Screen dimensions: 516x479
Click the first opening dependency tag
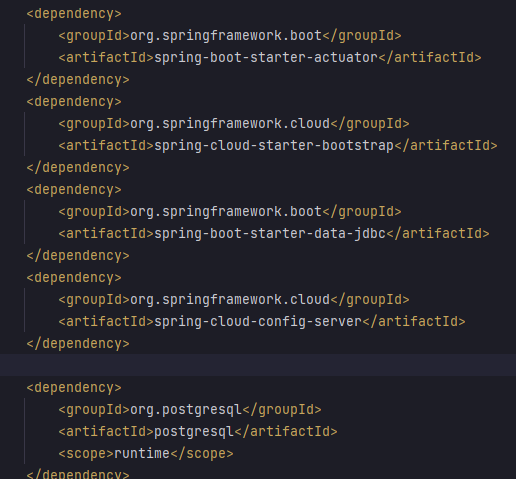pyautogui.click(x=74, y=14)
